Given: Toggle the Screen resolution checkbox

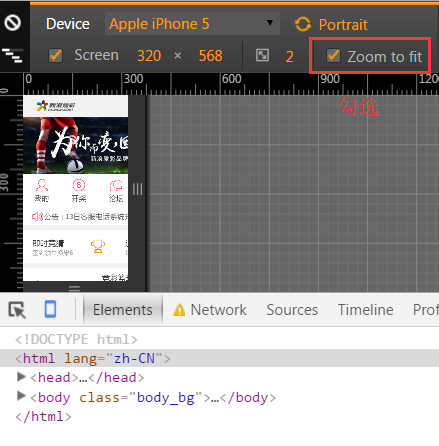Looking at the screenshot, I should coord(56,55).
